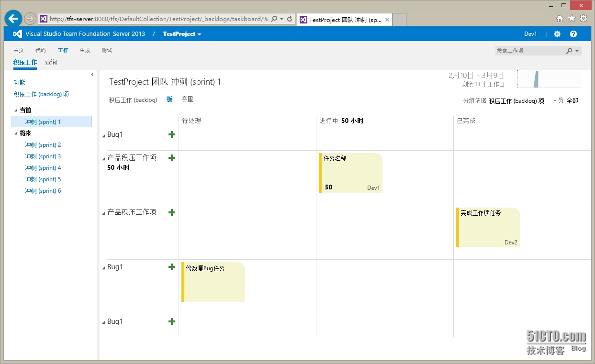Click remaining hours 50 on 任务名称 card
The image size is (595, 364).
tap(328, 188)
